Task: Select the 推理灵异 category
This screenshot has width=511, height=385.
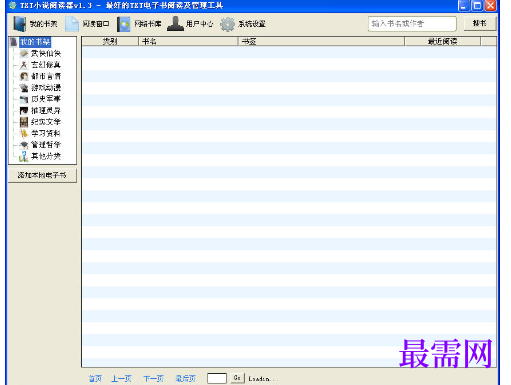Action: [46, 110]
